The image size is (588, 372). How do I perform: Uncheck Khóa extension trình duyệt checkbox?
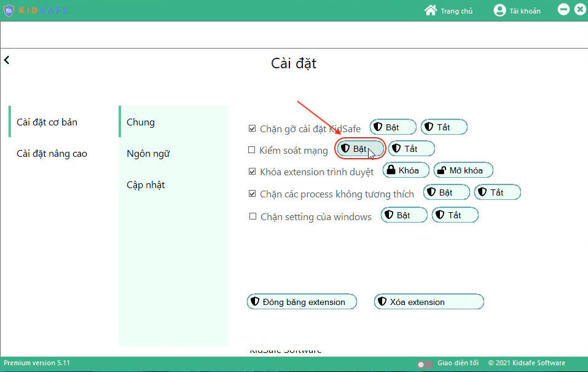pos(252,172)
